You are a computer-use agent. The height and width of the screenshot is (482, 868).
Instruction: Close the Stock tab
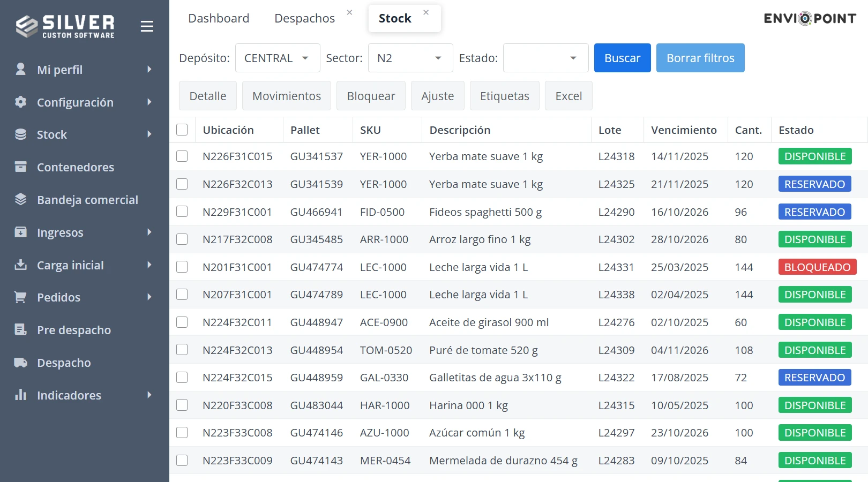(x=426, y=12)
